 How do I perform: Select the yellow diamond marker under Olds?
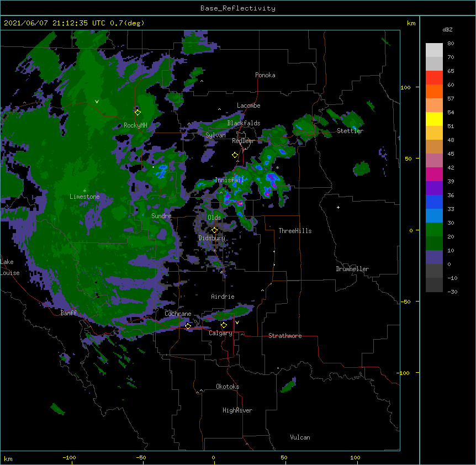(x=214, y=230)
